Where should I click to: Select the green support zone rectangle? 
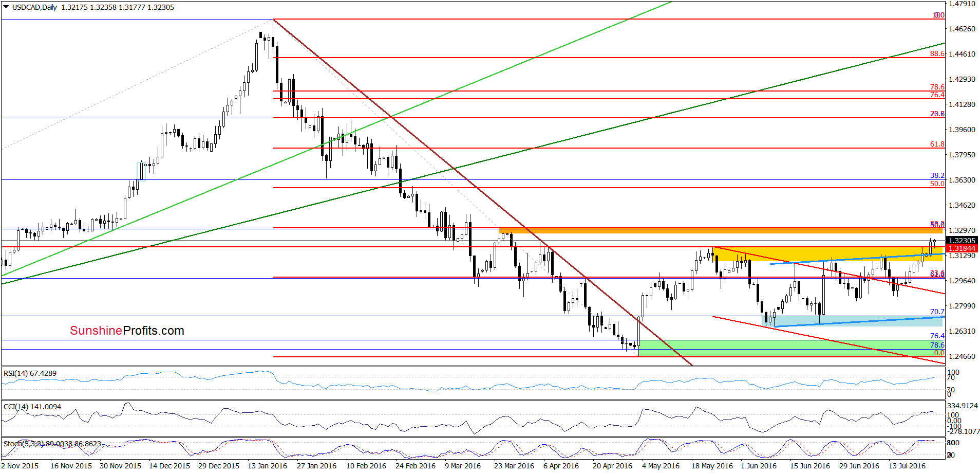(x=791, y=348)
